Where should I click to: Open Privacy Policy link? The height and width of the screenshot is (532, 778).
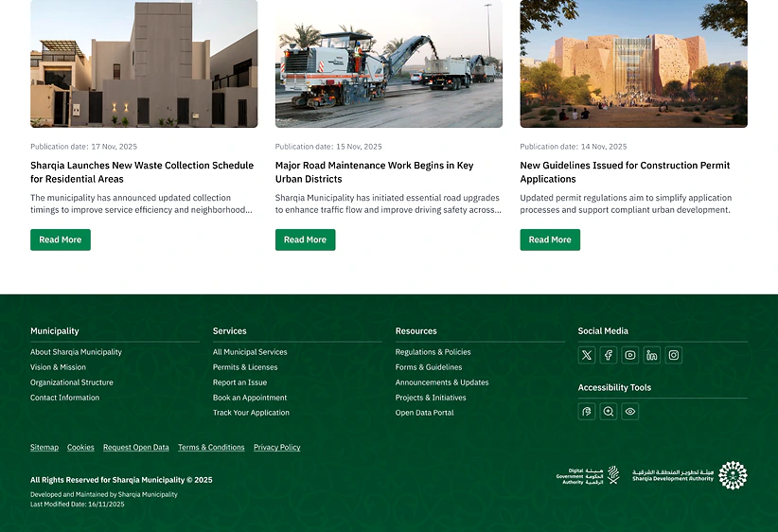pyautogui.click(x=277, y=447)
